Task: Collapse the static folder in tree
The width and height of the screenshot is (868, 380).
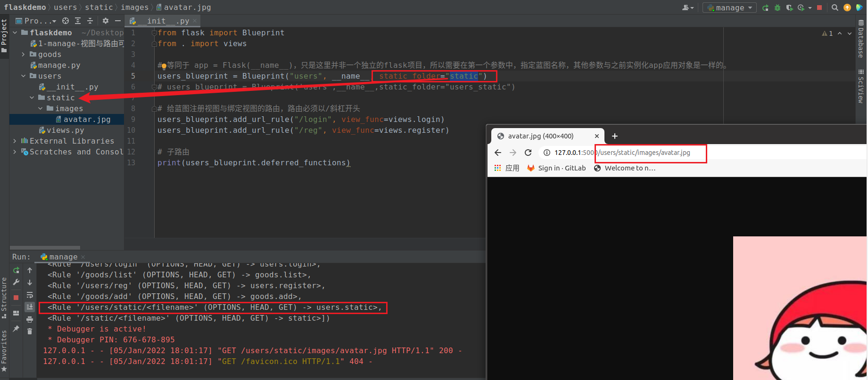Action: pos(32,98)
